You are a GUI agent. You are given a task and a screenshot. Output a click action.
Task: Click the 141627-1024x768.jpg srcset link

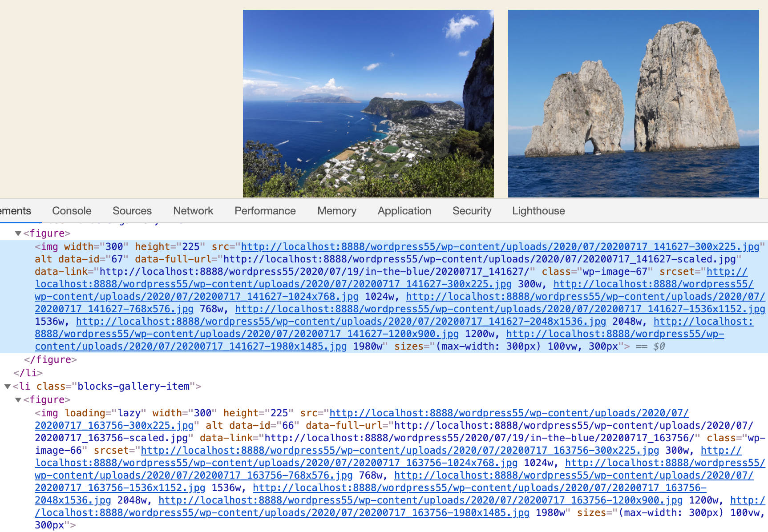(196, 296)
